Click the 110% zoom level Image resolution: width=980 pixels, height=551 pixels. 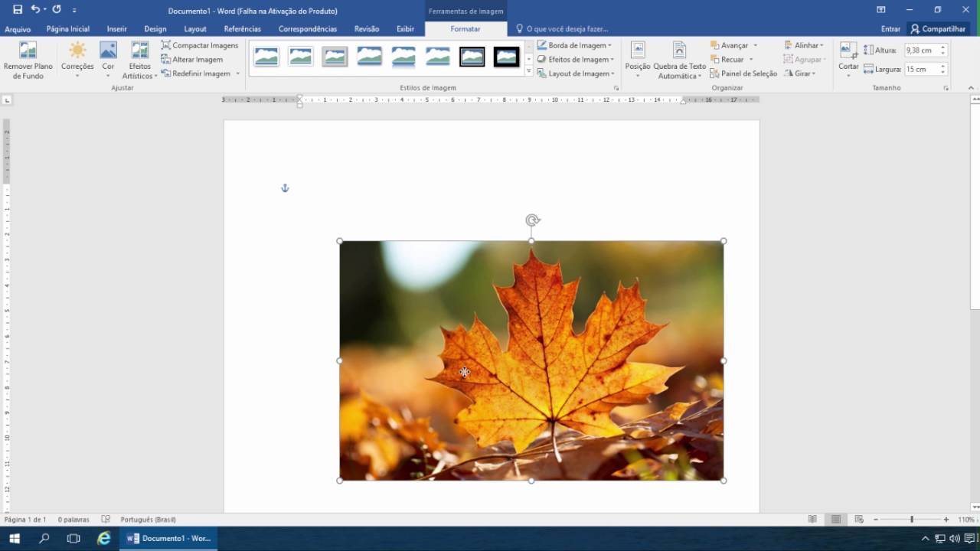click(966, 520)
